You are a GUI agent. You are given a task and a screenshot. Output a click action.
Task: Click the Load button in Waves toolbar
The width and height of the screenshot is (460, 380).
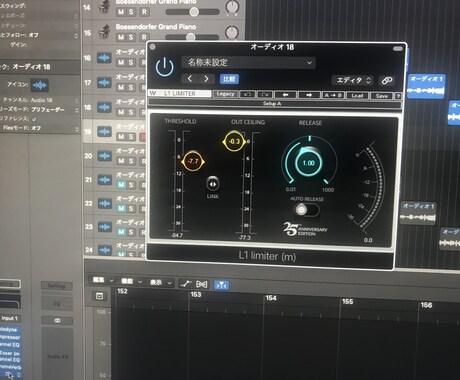coord(357,96)
